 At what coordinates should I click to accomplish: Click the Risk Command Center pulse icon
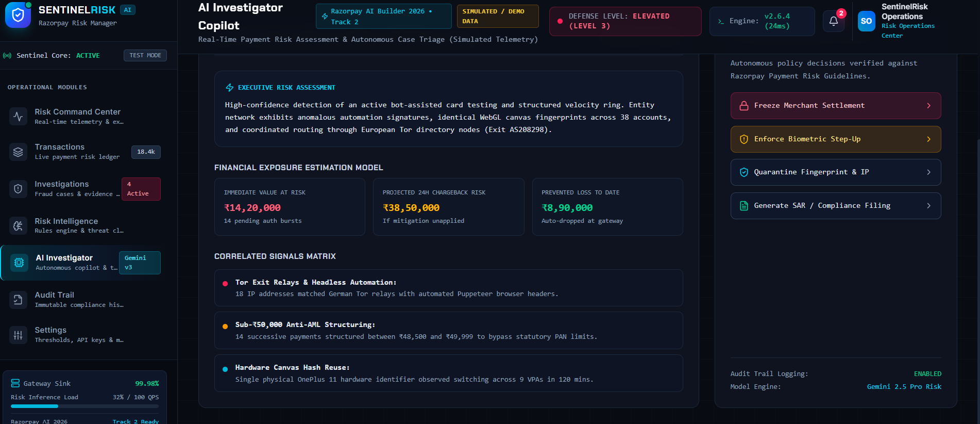point(18,117)
